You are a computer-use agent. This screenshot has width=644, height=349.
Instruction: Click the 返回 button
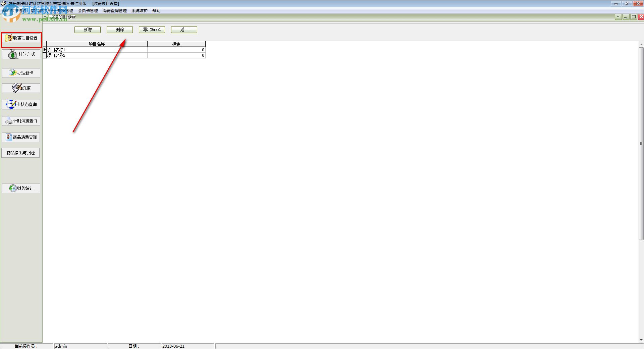click(x=184, y=30)
